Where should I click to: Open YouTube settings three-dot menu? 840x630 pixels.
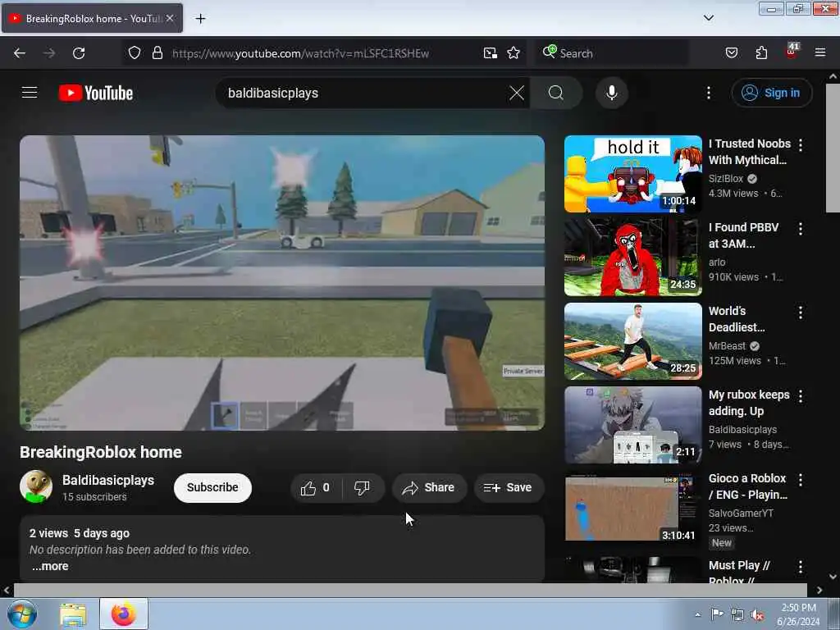coord(708,93)
